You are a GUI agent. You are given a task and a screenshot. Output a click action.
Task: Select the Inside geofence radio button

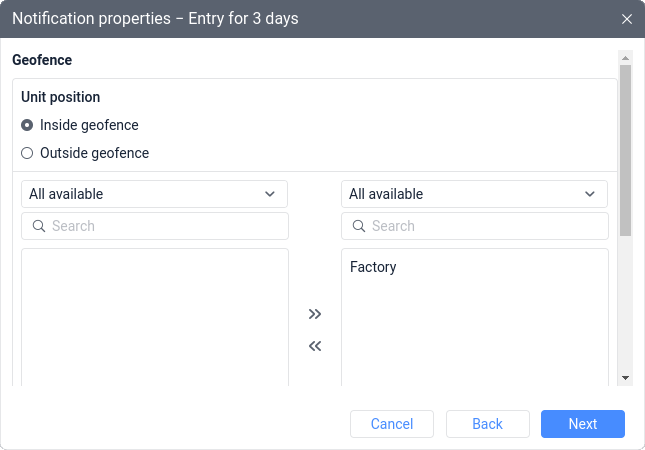pyautogui.click(x=27, y=126)
